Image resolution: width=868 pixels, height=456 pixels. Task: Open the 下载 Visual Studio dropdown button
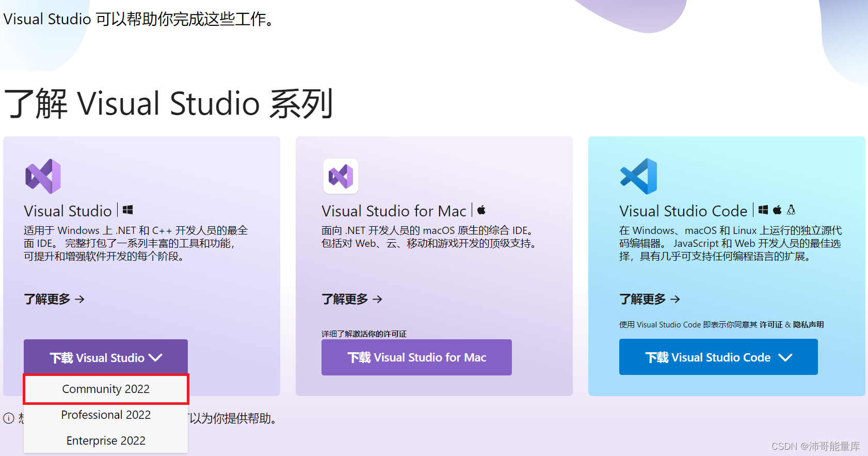(106, 357)
